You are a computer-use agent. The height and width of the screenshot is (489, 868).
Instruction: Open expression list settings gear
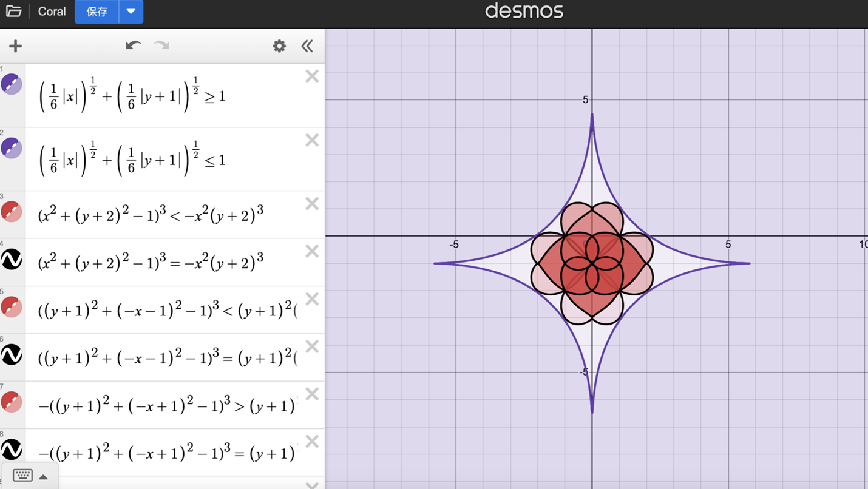coord(279,46)
